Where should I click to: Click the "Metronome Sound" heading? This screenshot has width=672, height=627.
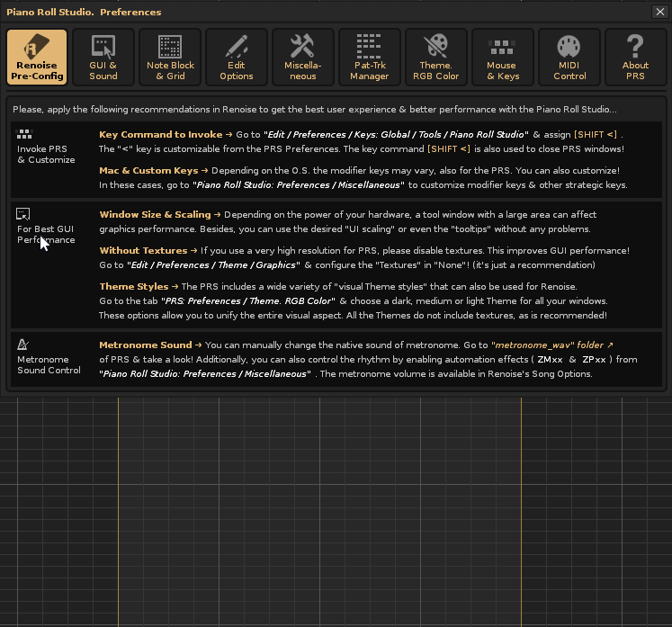point(146,345)
